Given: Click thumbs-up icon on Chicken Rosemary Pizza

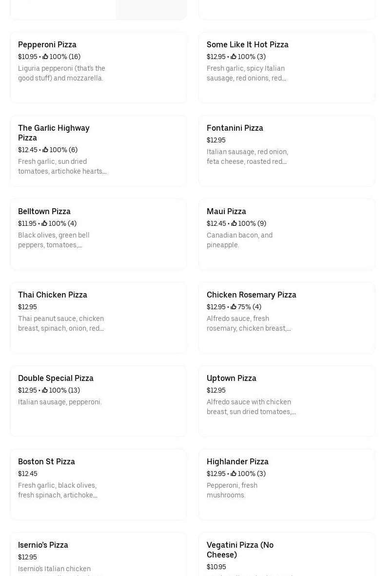Looking at the screenshot, I should [x=234, y=307].
